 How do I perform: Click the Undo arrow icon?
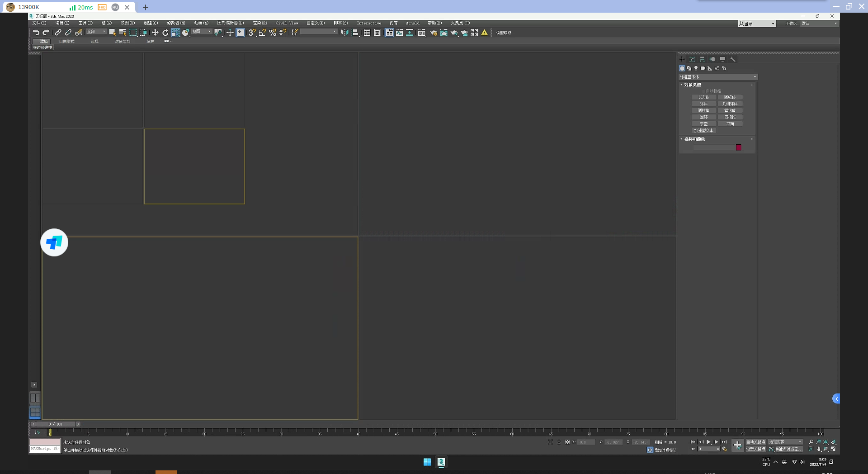pyautogui.click(x=36, y=33)
